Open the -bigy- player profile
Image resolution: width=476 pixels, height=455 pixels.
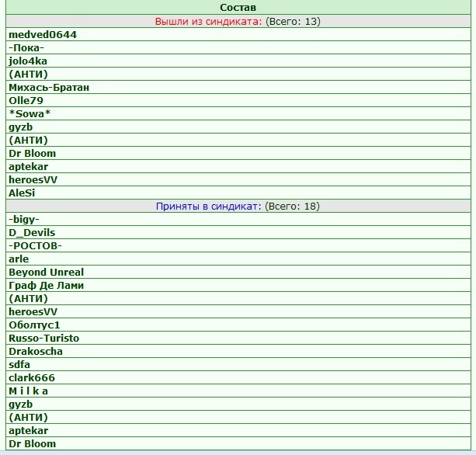[24, 220]
